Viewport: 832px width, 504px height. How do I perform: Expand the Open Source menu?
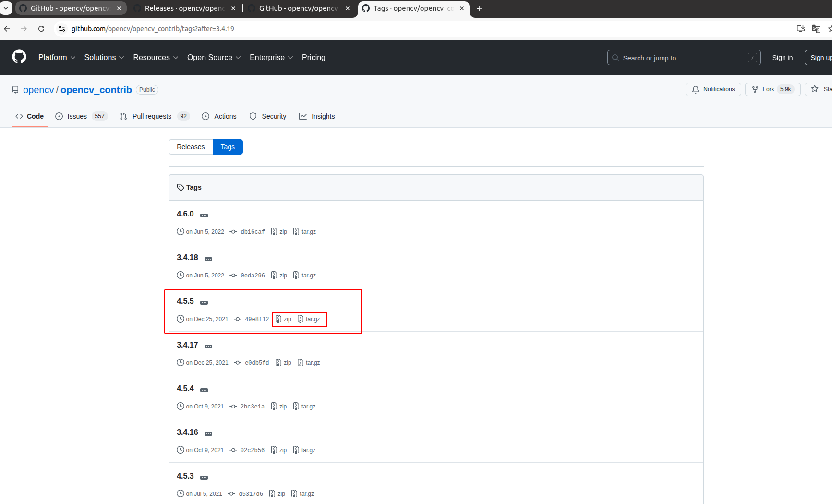[x=214, y=58]
